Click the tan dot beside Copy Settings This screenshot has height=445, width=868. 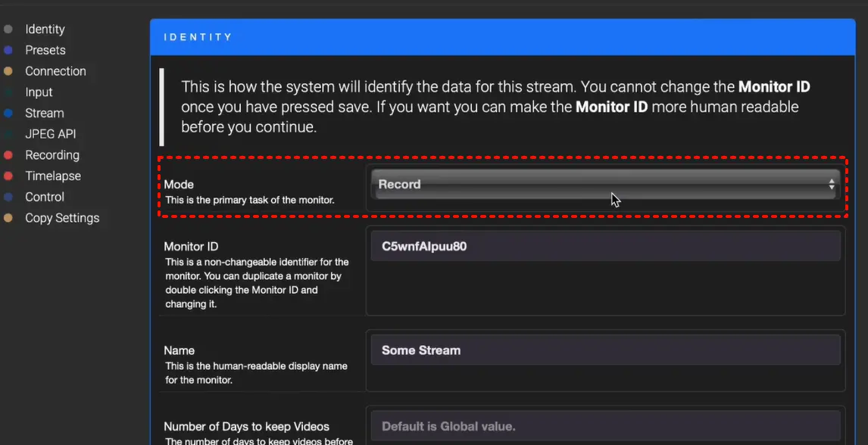point(8,218)
